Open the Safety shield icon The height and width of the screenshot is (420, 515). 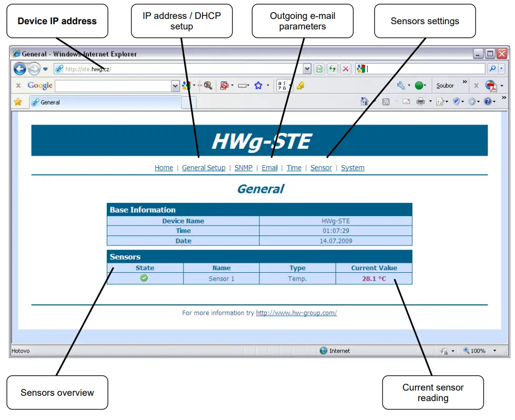click(x=457, y=101)
